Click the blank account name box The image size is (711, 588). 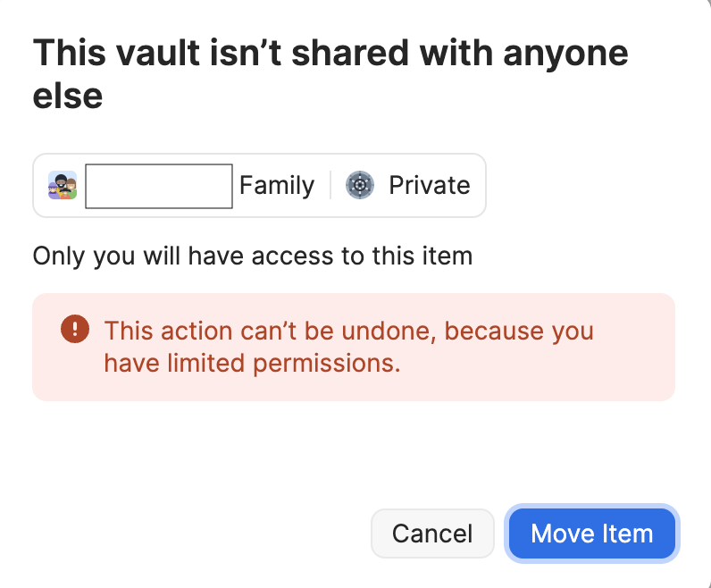[x=159, y=186]
